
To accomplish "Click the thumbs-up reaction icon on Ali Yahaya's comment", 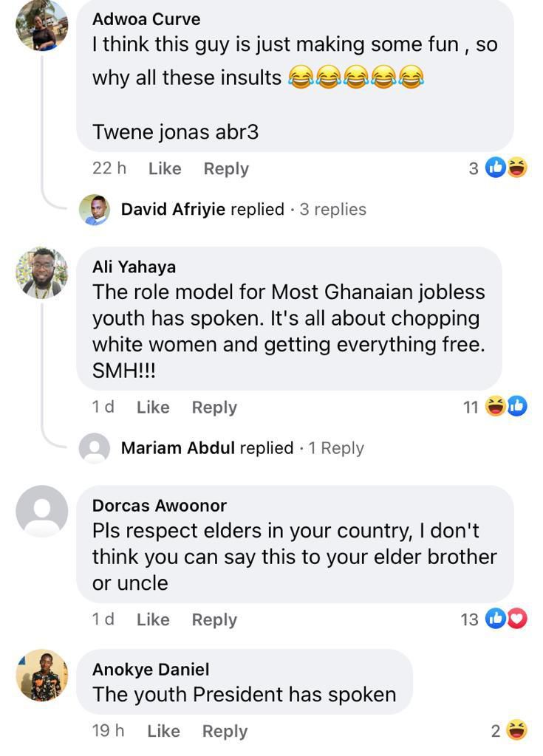I will click(519, 407).
